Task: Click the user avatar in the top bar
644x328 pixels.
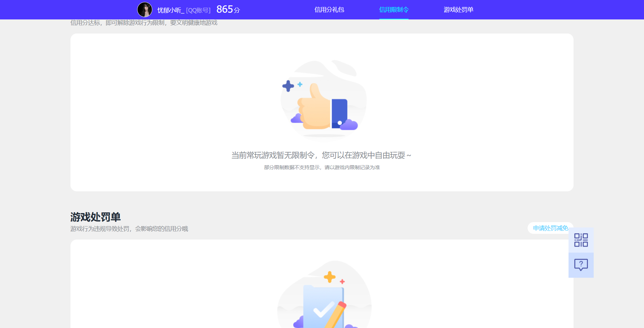Action: (x=145, y=9)
